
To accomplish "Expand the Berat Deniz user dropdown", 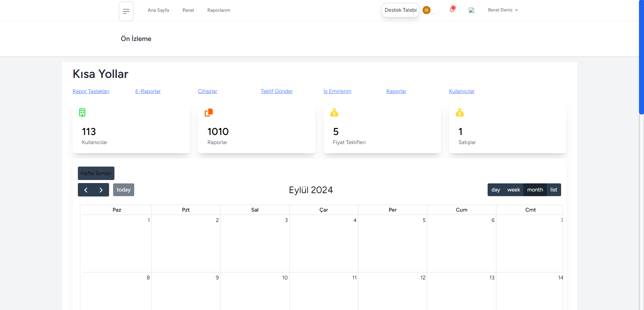I will (503, 10).
